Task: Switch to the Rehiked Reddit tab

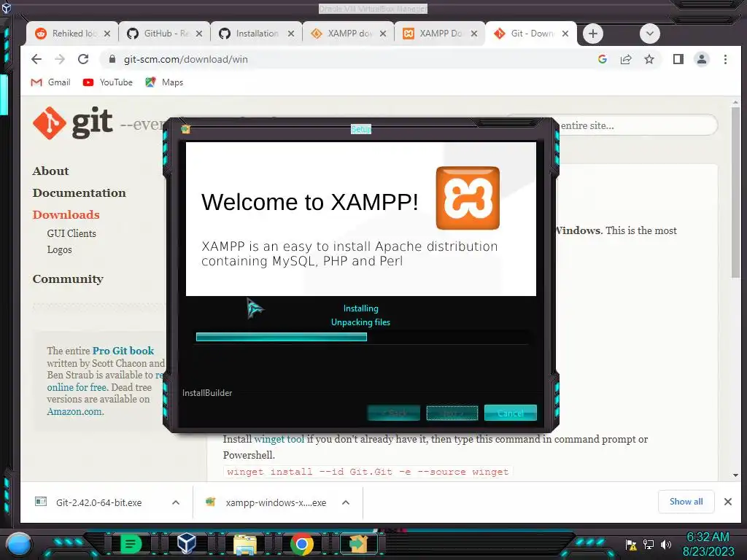Action: [72, 34]
